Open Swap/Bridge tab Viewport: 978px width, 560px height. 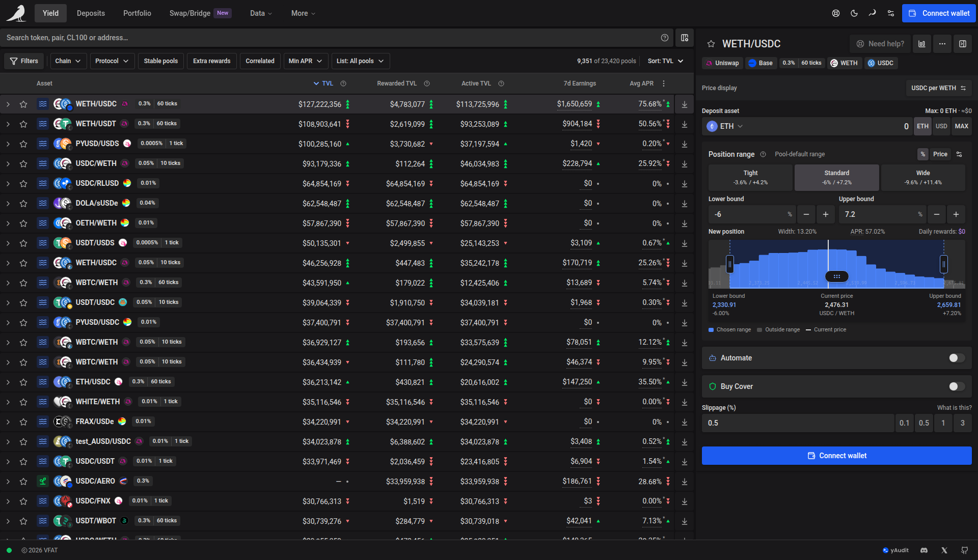coord(200,13)
